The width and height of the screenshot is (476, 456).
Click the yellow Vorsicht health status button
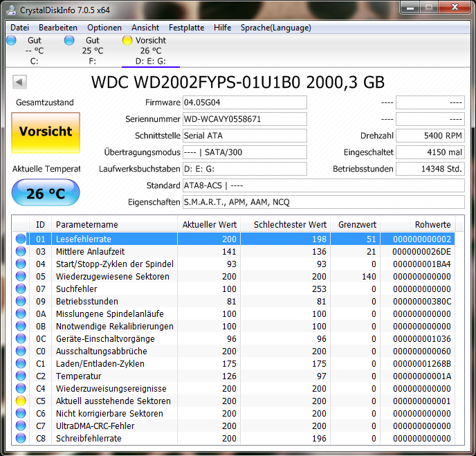pos(46,133)
